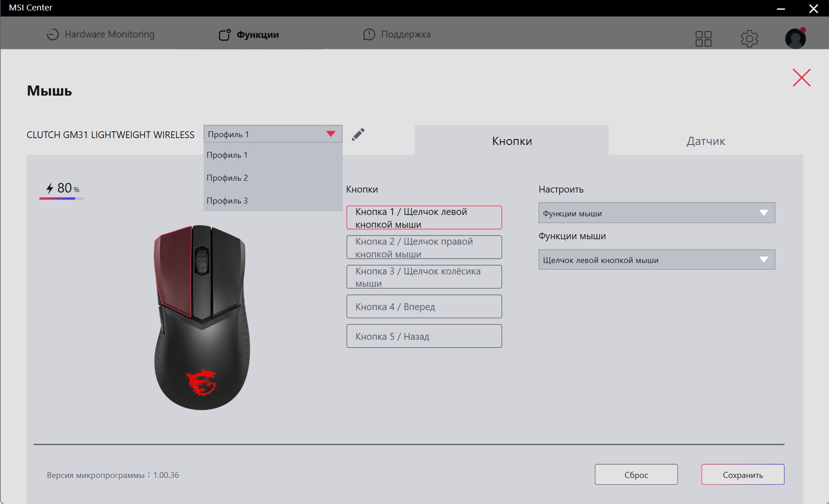Select the Кнопки tab
This screenshot has height=504, width=829.
(512, 140)
